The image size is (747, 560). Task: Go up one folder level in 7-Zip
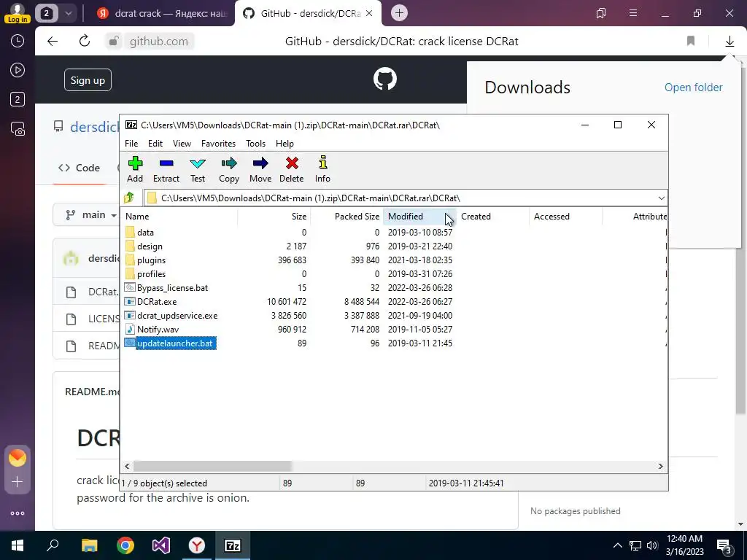point(129,198)
